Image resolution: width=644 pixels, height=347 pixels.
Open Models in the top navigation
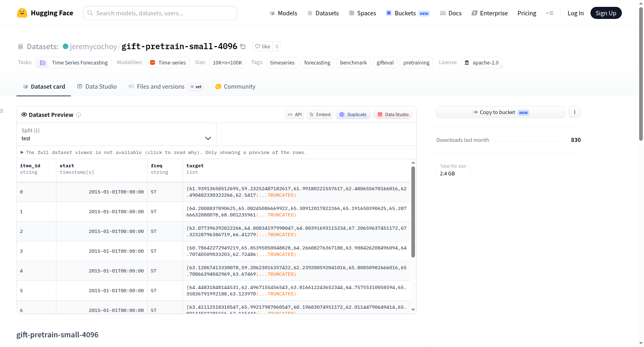coord(283,13)
